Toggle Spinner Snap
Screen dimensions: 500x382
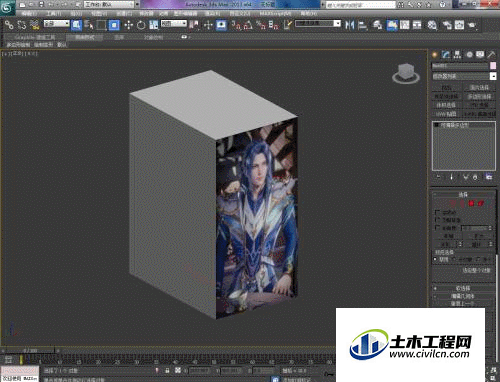[x=274, y=25]
